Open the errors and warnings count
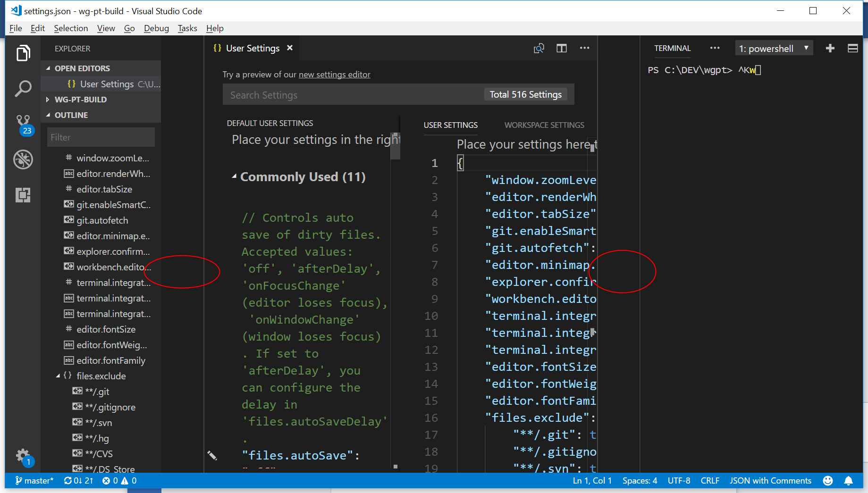This screenshot has height=493, width=868. [119, 481]
